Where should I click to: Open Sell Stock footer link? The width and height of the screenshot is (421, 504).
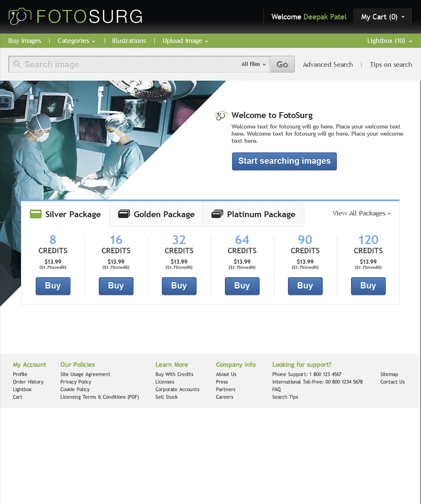pos(166,397)
